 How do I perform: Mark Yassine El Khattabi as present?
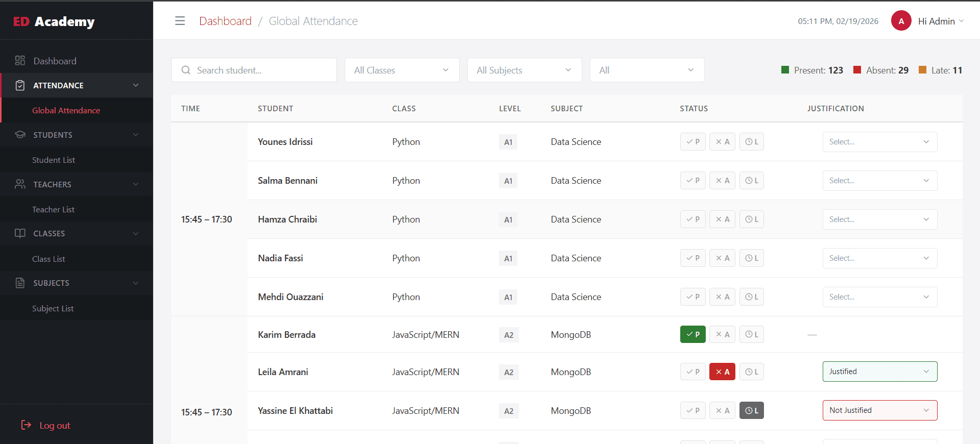point(693,410)
